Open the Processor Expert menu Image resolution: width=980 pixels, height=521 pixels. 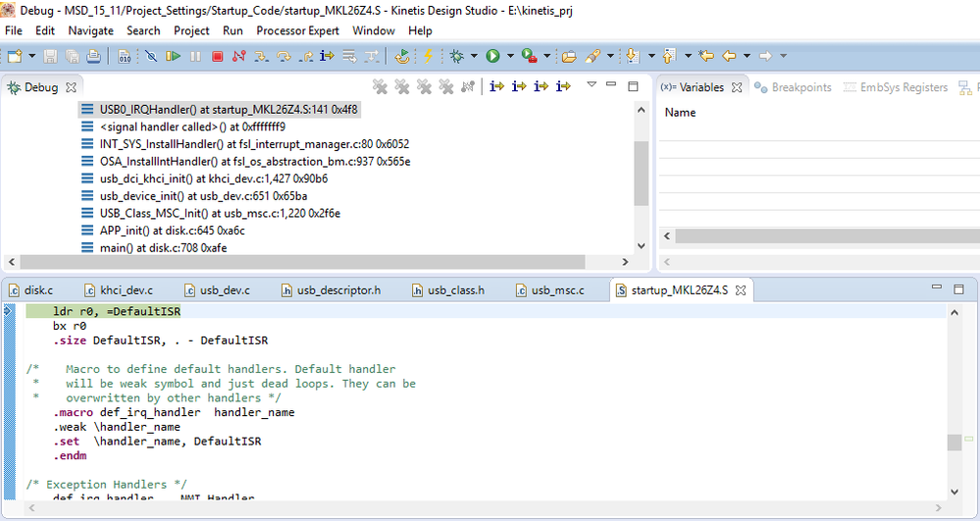coord(297,30)
